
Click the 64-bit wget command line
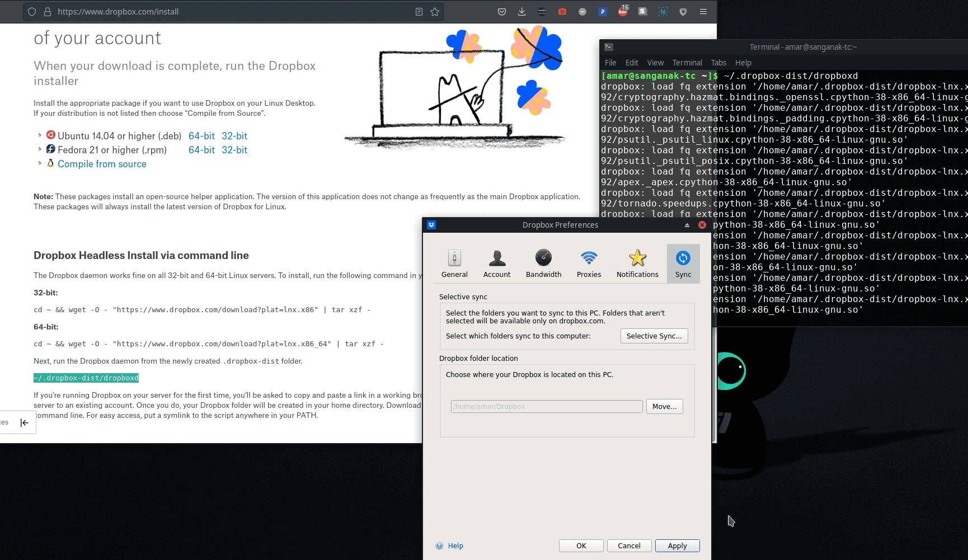click(x=209, y=343)
